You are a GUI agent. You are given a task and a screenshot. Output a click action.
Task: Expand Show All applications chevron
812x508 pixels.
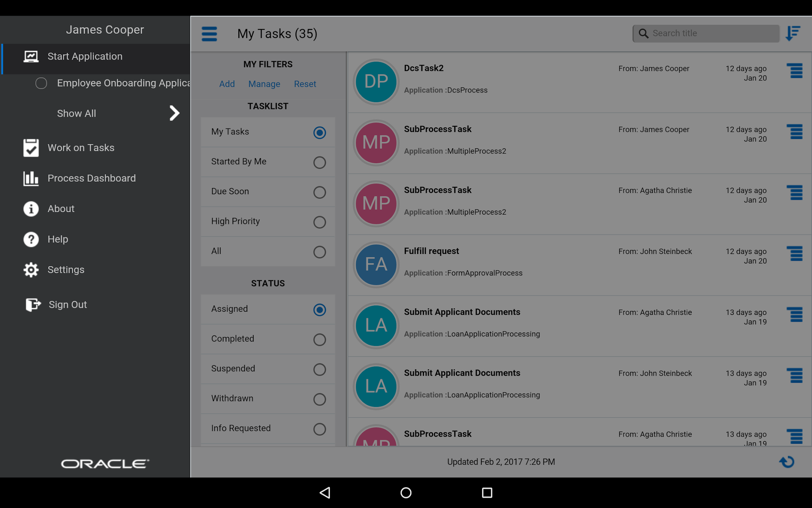tap(174, 113)
